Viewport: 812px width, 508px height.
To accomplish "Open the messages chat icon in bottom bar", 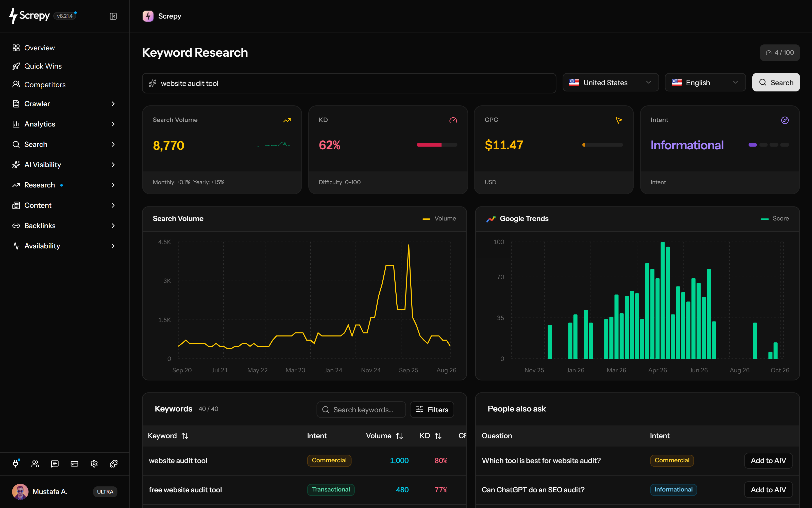I will click(x=55, y=464).
